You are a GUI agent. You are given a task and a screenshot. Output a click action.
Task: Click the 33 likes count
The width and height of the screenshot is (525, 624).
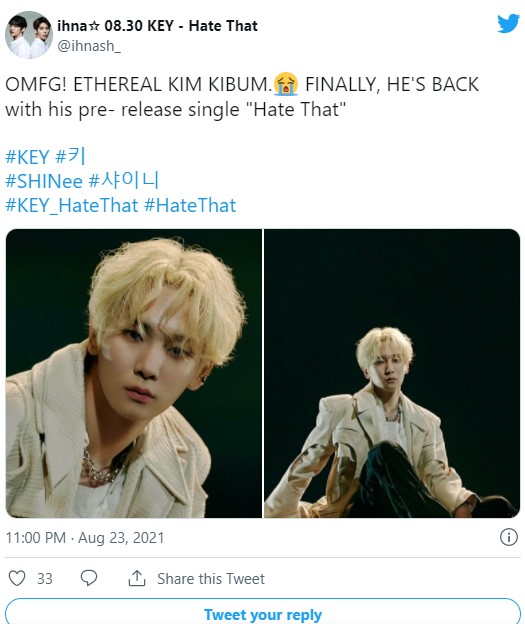click(x=45, y=579)
